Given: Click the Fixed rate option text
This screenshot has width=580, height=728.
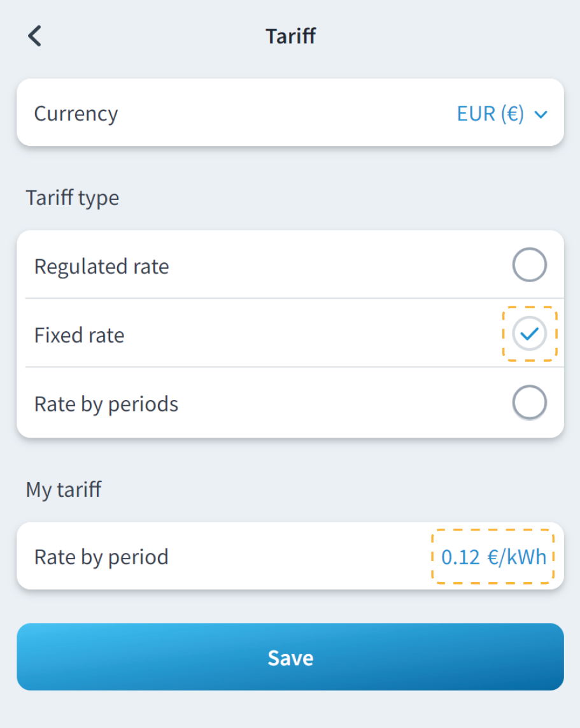Looking at the screenshot, I should (x=80, y=335).
